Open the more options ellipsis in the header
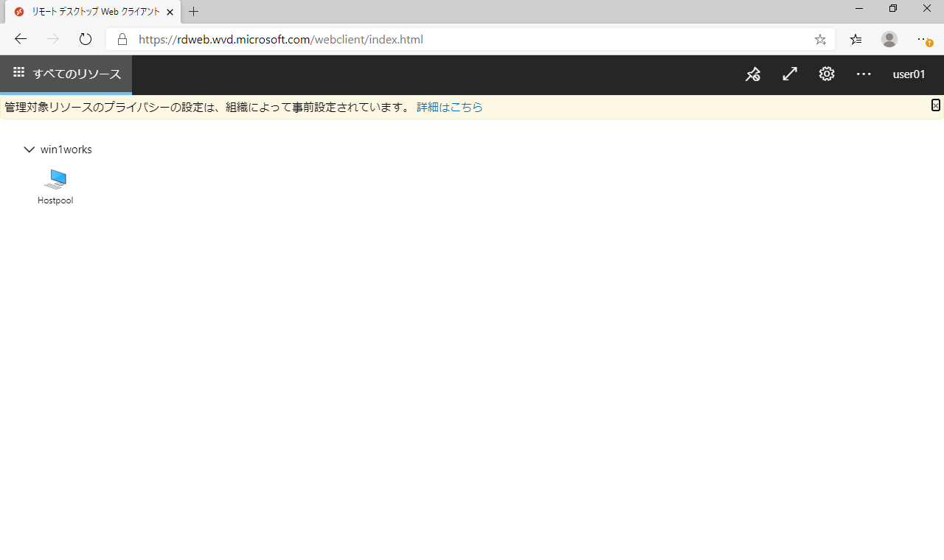This screenshot has height=560, width=944. click(864, 74)
